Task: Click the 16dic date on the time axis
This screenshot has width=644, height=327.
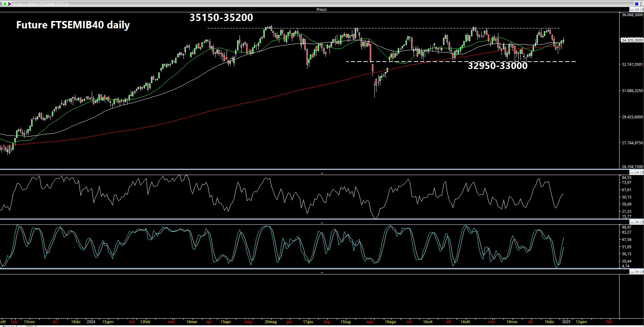Action: click(x=549, y=321)
